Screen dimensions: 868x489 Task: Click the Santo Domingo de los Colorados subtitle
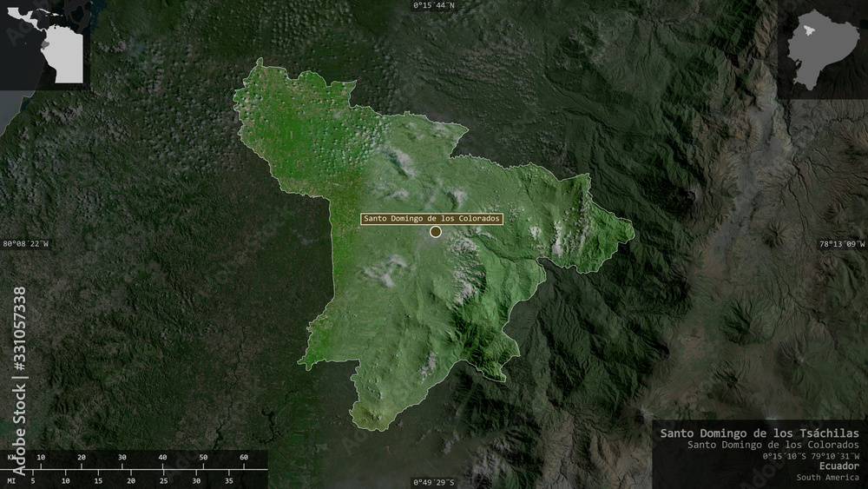click(773, 445)
